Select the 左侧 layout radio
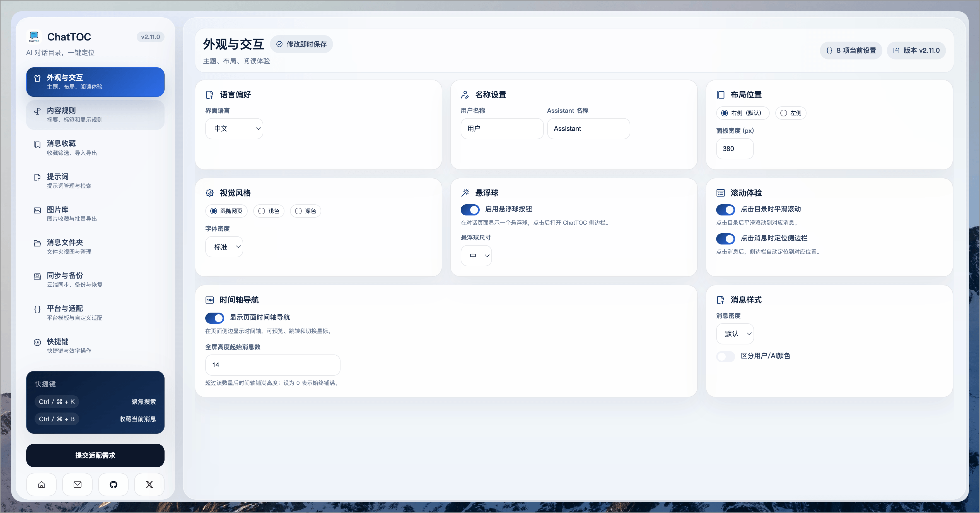 [x=784, y=113]
